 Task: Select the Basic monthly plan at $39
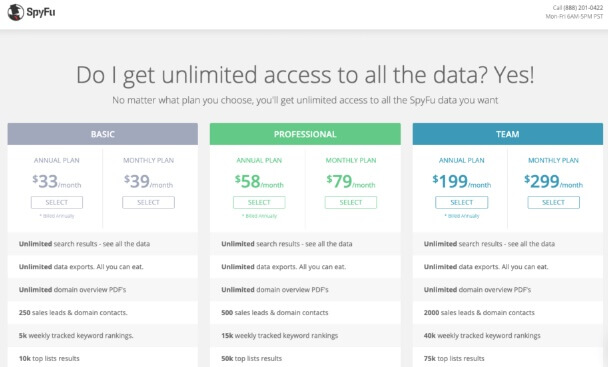[x=148, y=203]
